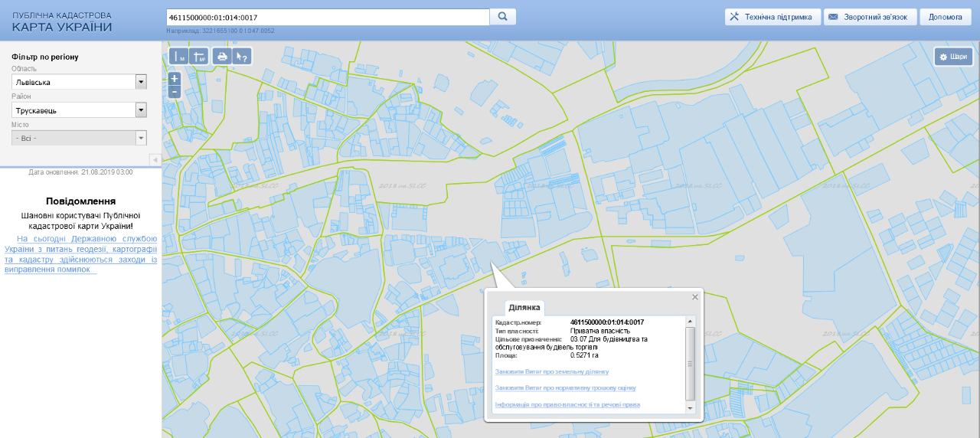Select the distance measurement tool
The image size is (980, 438).
(178, 57)
